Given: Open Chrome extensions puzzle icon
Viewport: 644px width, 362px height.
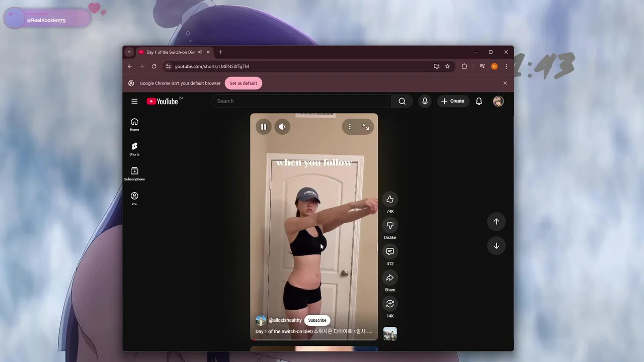Looking at the screenshot, I should coord(464,66).
